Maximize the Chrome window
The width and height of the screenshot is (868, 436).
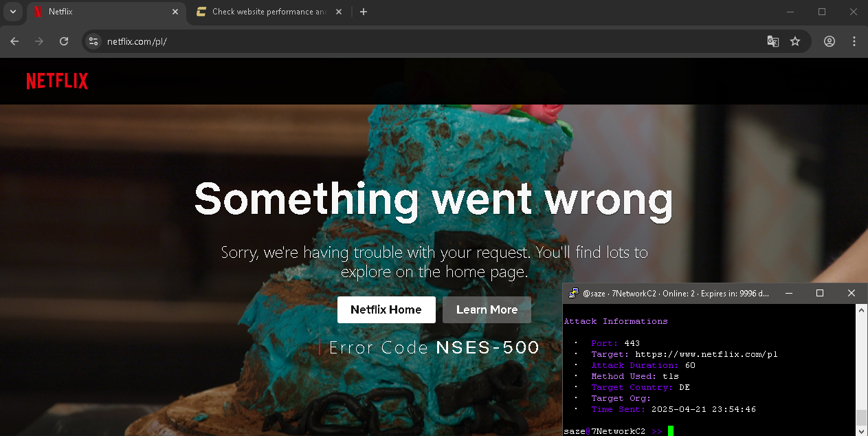[822, 12]
